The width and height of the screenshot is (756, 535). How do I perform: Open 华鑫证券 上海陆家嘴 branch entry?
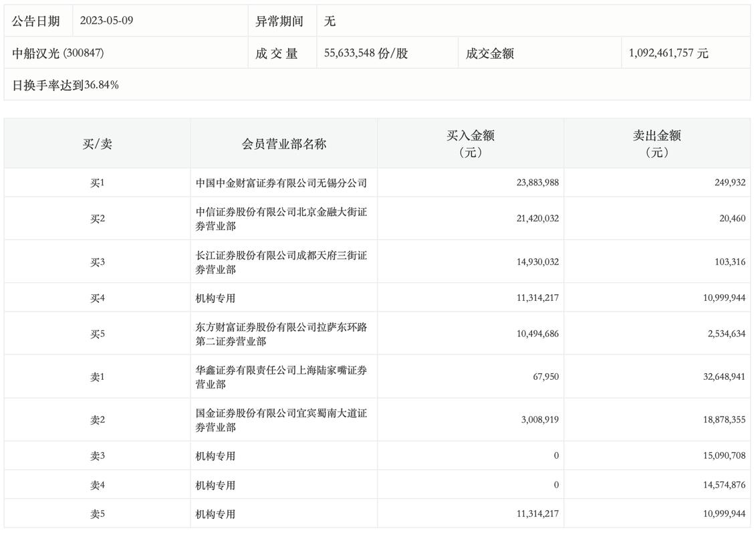click(x=281, y=377)
